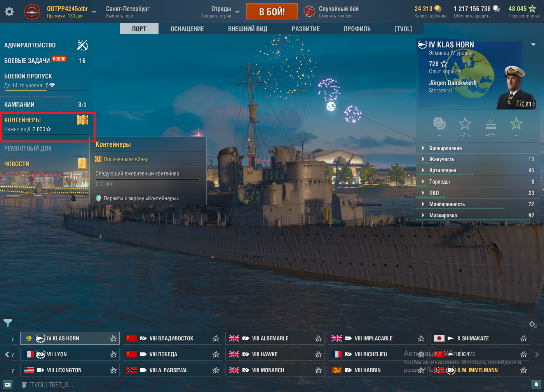
Task: Open notifications bell icon
Action: pyautogui.click(x=536, y=385)
